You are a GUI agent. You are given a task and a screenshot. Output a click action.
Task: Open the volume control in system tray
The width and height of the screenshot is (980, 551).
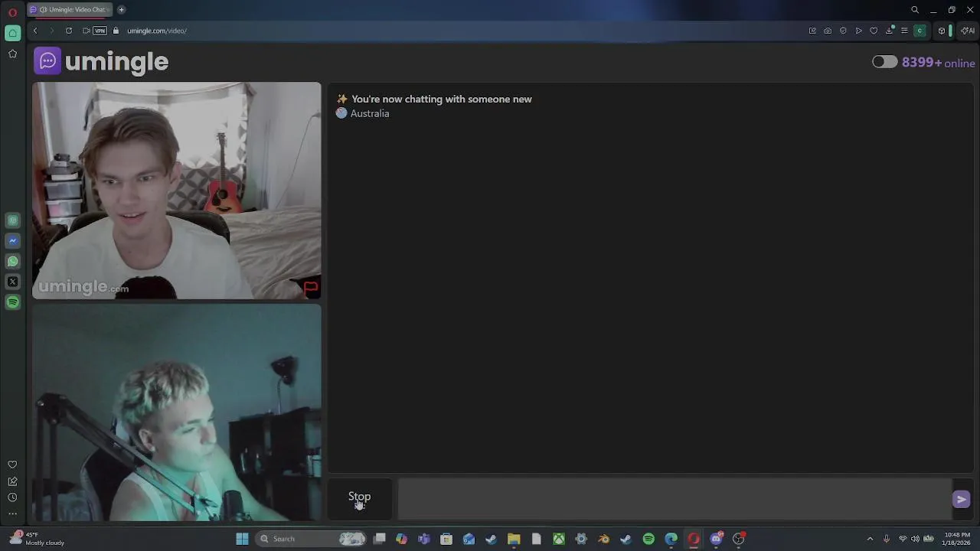coord(915,539)
